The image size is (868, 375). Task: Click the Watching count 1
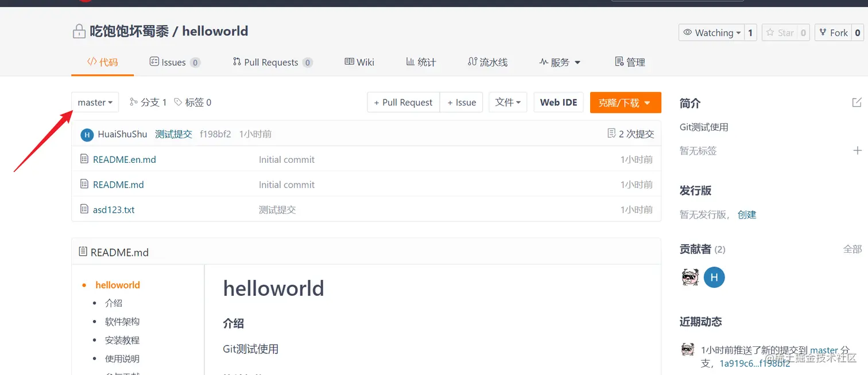[750, 33]
